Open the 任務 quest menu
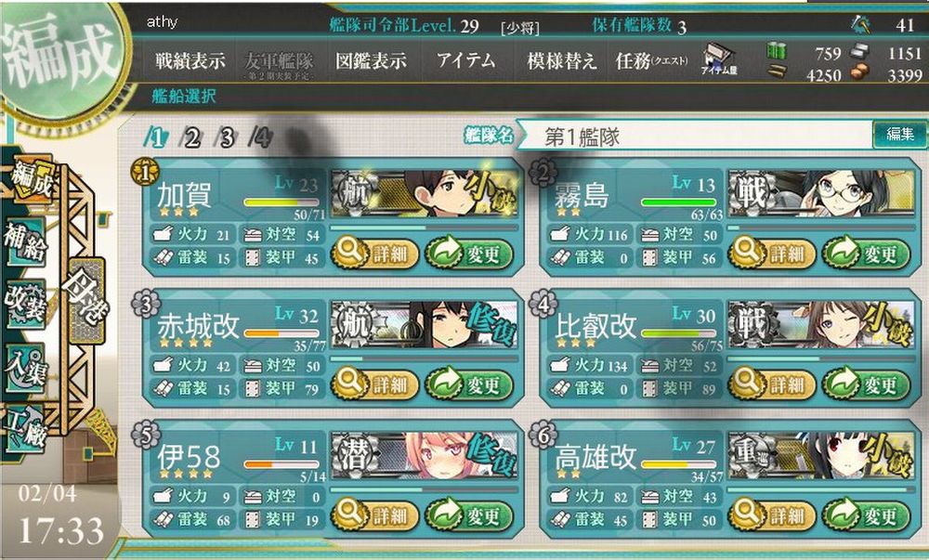The image size is (929, 560). (x=651, y=60)
